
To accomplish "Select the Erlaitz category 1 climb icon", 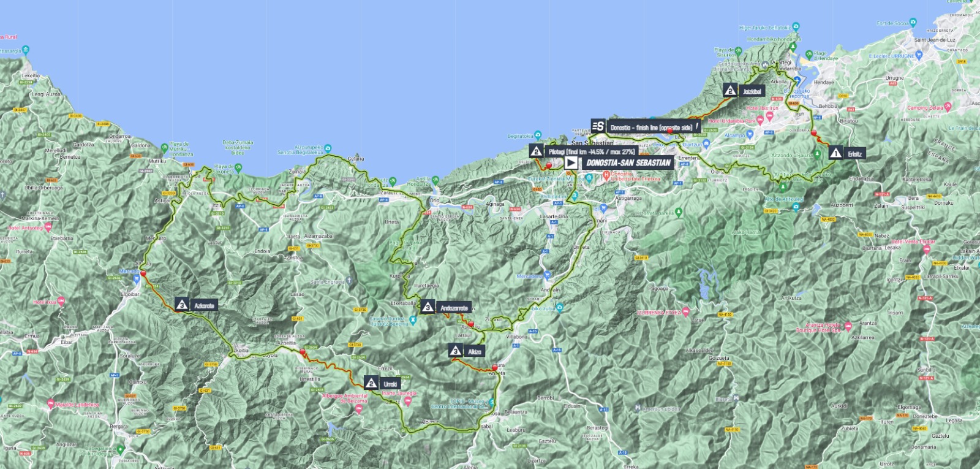I will [x=835, y=153].
